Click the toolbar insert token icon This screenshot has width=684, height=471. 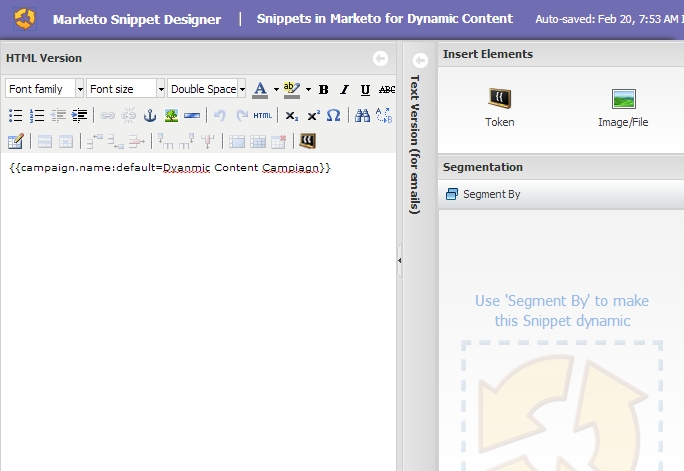pyautogui.click(x=308, y=141)
